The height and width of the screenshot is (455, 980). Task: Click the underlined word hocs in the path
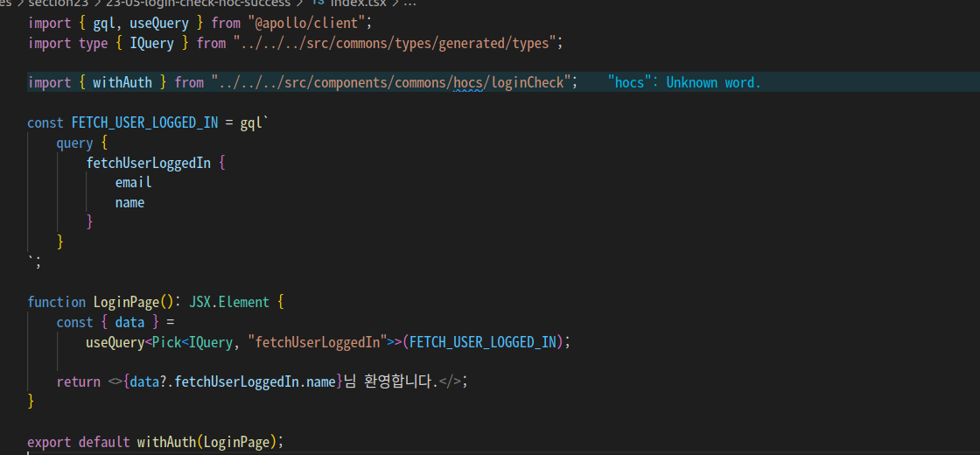pos(468,82)
